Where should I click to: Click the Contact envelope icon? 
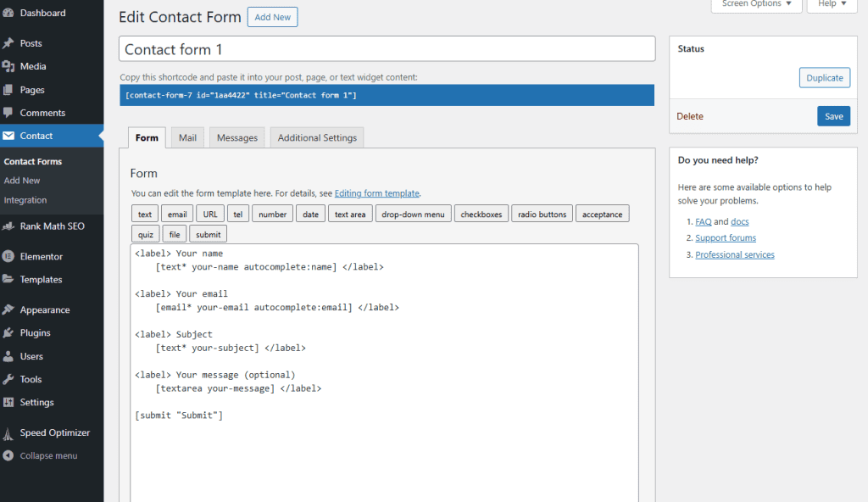8,136
